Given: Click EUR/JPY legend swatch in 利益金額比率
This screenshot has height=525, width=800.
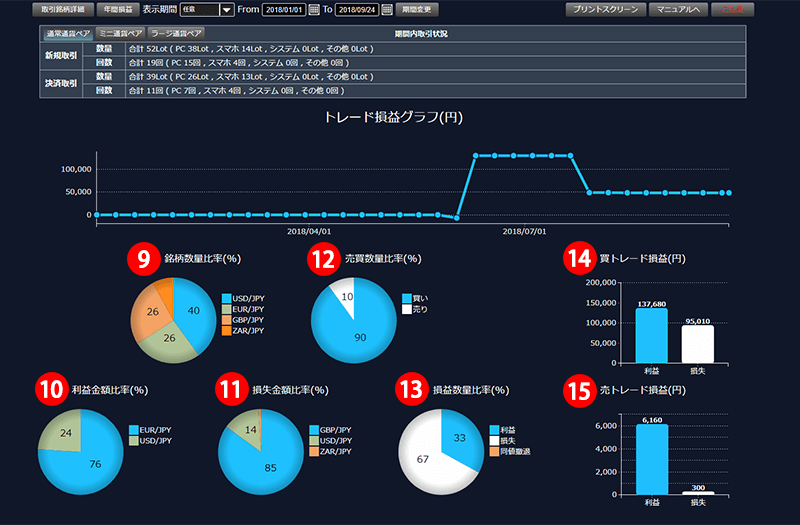Looking at the screenshot, I should (x=134, y=430).
